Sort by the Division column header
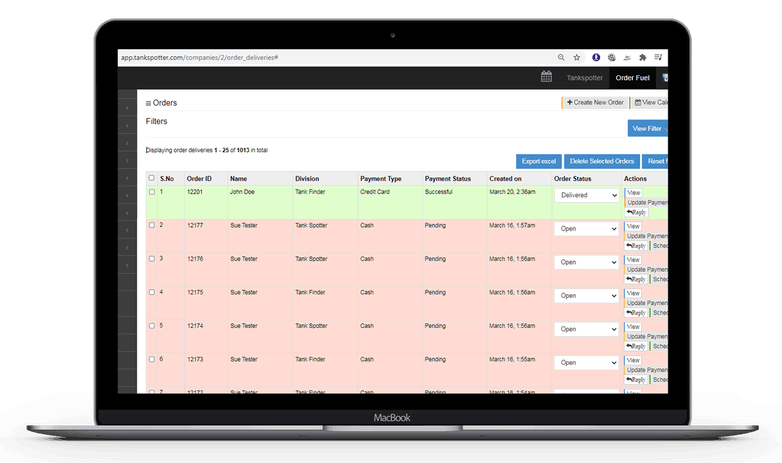The width and height of the screenshot is (782, 463). click(x=307, y=179)
